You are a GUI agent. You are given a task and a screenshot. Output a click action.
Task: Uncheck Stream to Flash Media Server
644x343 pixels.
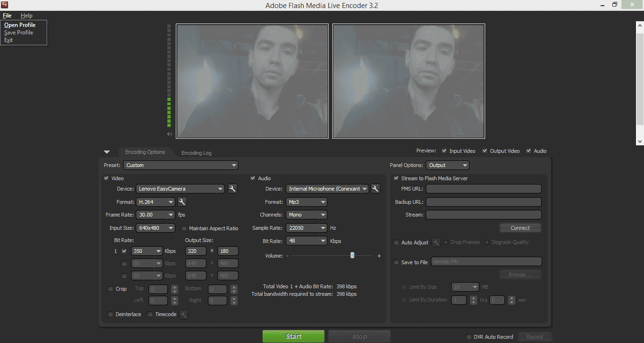(396, 178)
